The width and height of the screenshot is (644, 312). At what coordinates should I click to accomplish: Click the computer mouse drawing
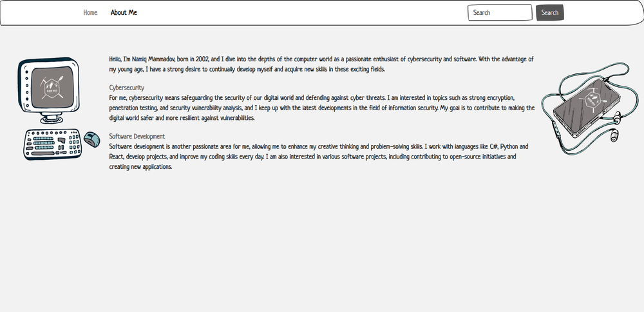coord(91,138)
